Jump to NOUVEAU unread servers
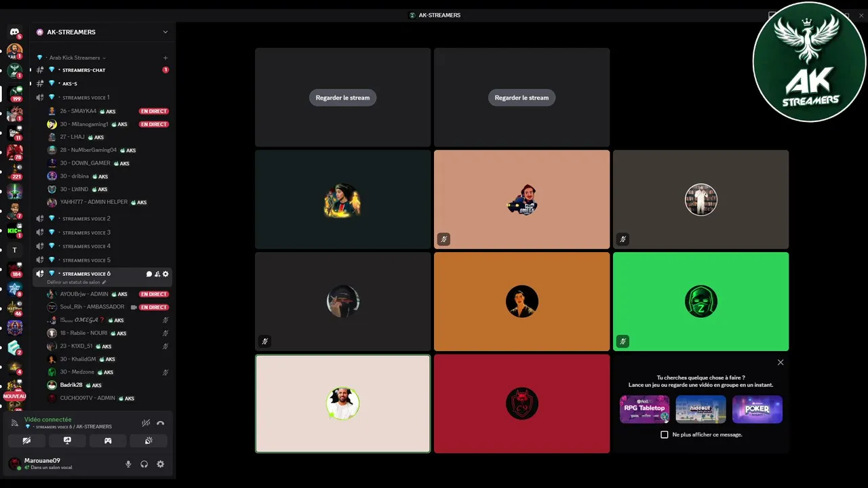 point(15,396)
